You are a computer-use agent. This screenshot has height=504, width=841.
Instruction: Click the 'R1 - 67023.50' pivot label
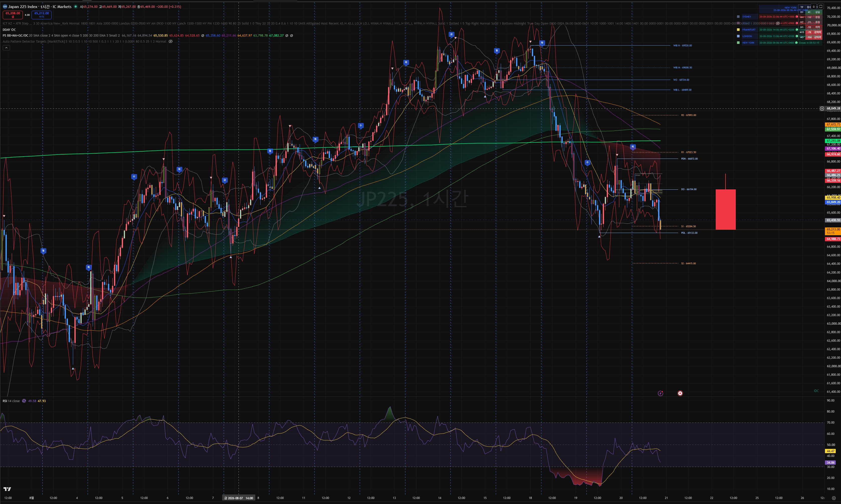[x=688, y=152]
